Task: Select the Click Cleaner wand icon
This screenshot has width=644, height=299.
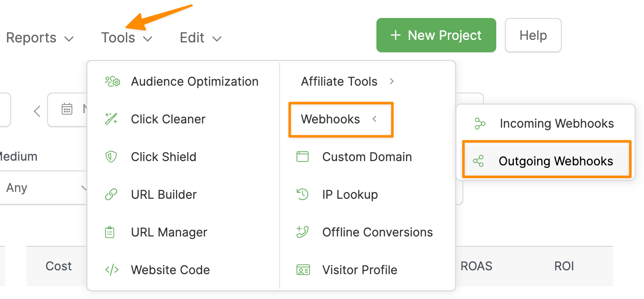Action: coord(112,119)
